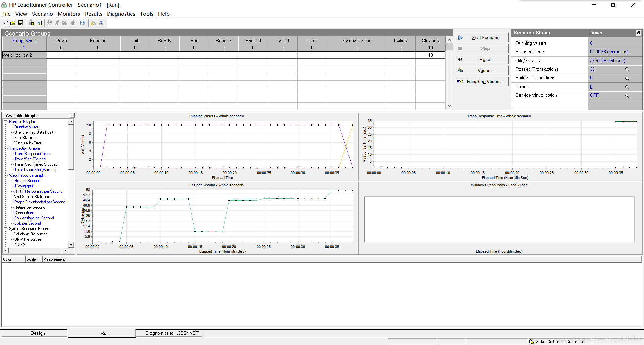Open the Load Generators toolbar icon
The height and width of the screenshot is (345, 644).
click(31, 23)
